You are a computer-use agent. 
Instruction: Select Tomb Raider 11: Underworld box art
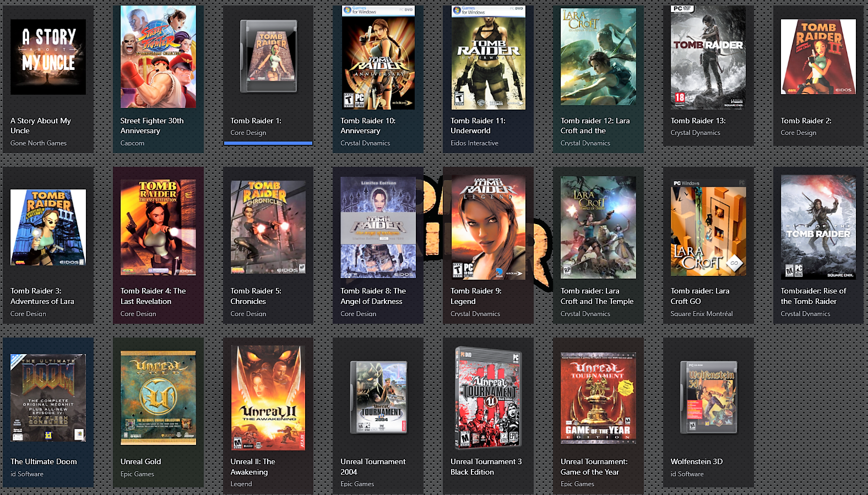click(x=489, y=57)
